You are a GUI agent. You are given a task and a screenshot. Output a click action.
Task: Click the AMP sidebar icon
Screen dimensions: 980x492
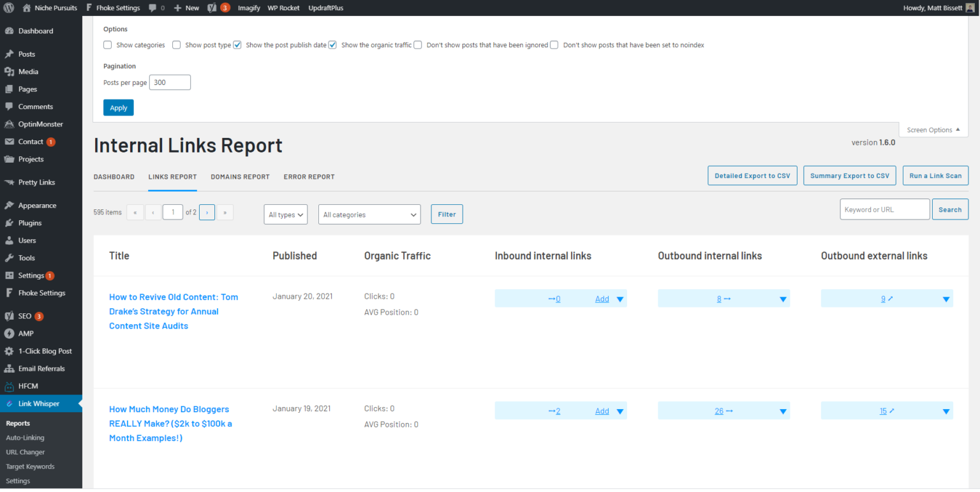(x=10, y=333)
